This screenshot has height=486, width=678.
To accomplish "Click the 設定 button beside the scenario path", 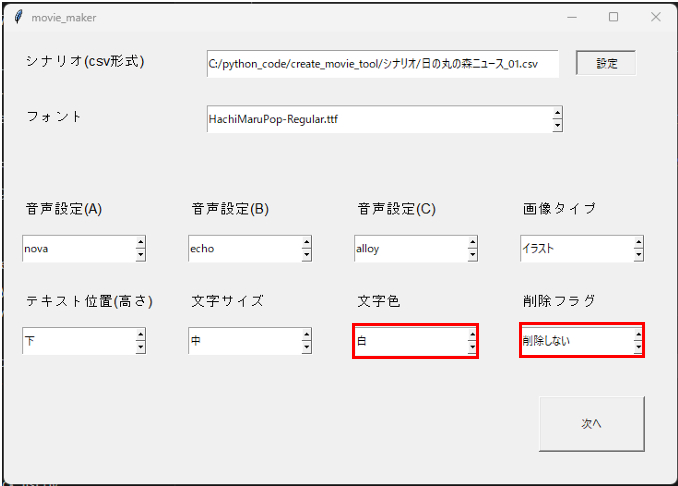I will click(606, 63).
